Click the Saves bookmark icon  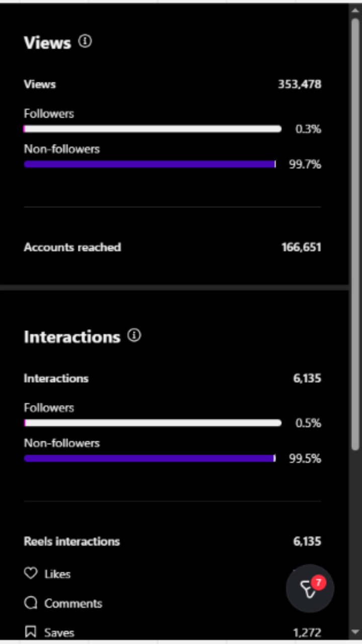point(31,632)
